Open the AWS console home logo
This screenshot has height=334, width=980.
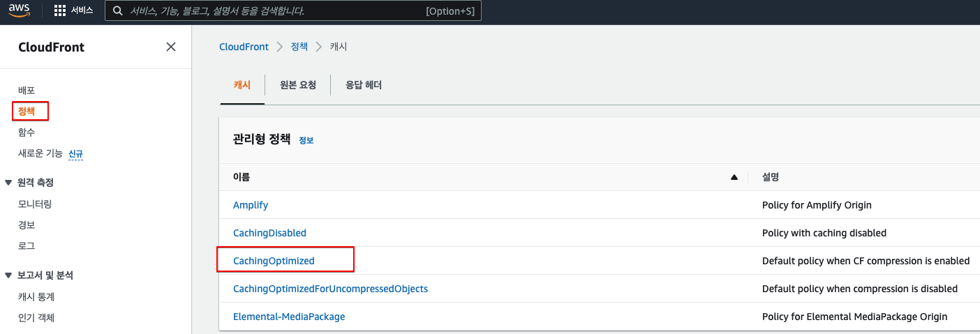[x=19, y=11]
